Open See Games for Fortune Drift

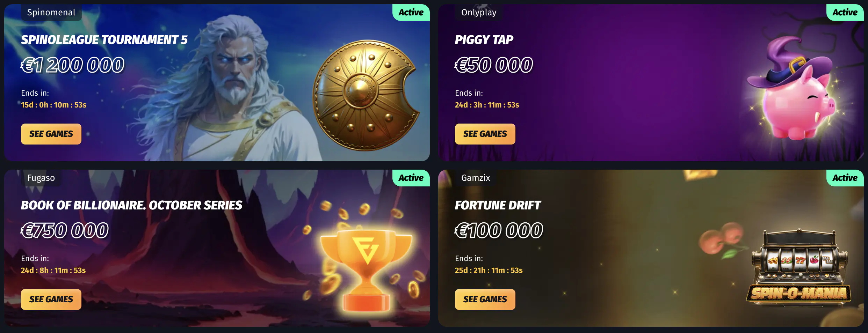coord(485,299)
